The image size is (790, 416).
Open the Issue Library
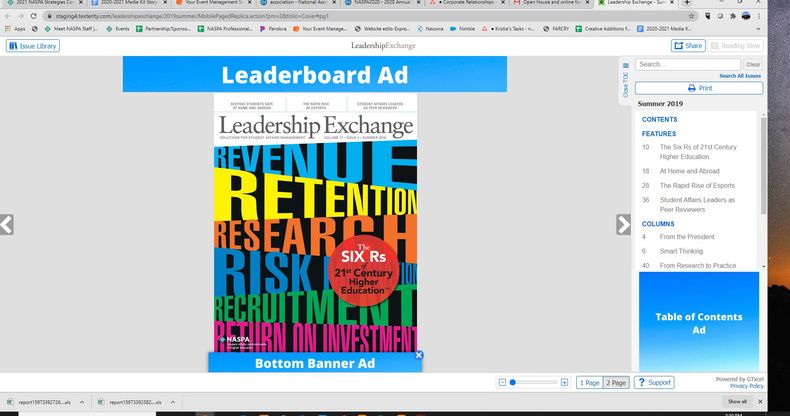pos(33,46)
